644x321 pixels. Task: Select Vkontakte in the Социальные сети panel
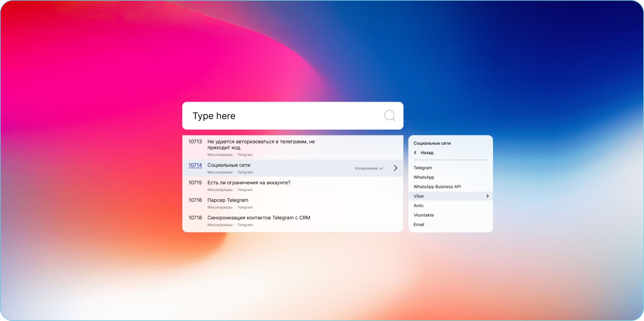[x=424, y=215]
